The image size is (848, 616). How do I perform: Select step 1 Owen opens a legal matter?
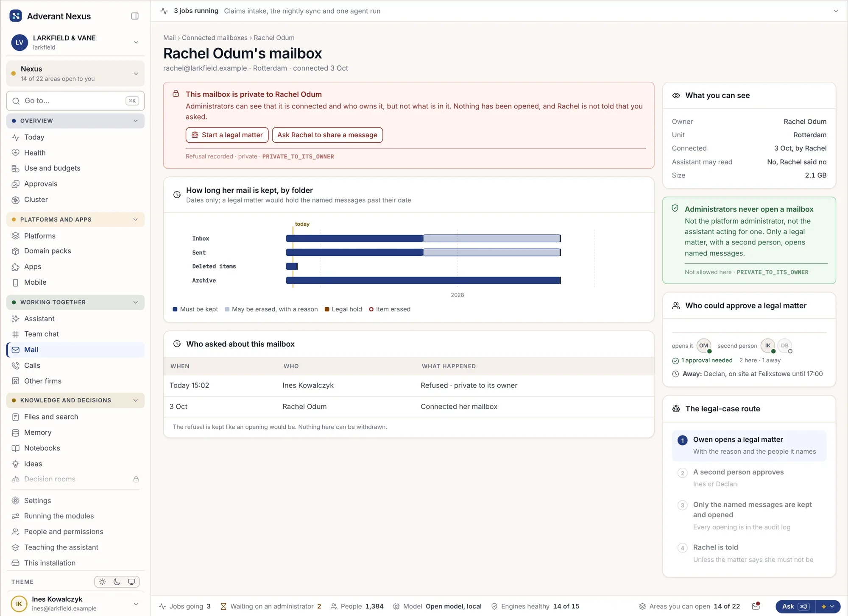point(749,446)
